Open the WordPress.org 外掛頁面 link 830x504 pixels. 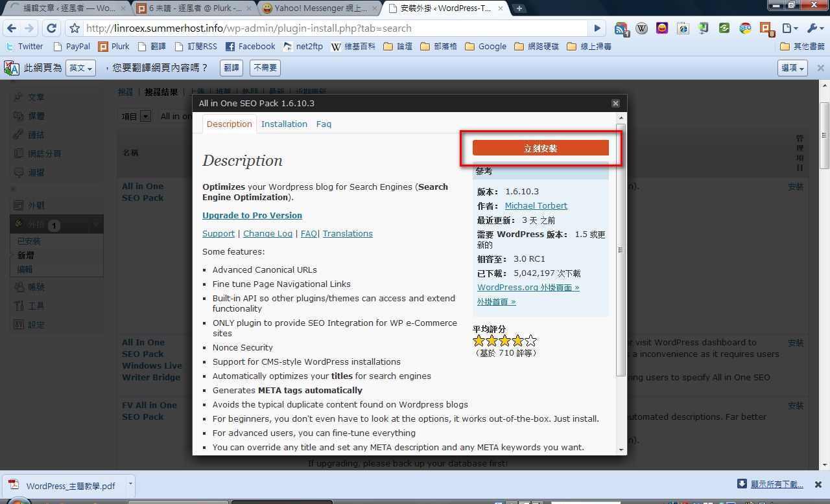[x=528, y=287]
